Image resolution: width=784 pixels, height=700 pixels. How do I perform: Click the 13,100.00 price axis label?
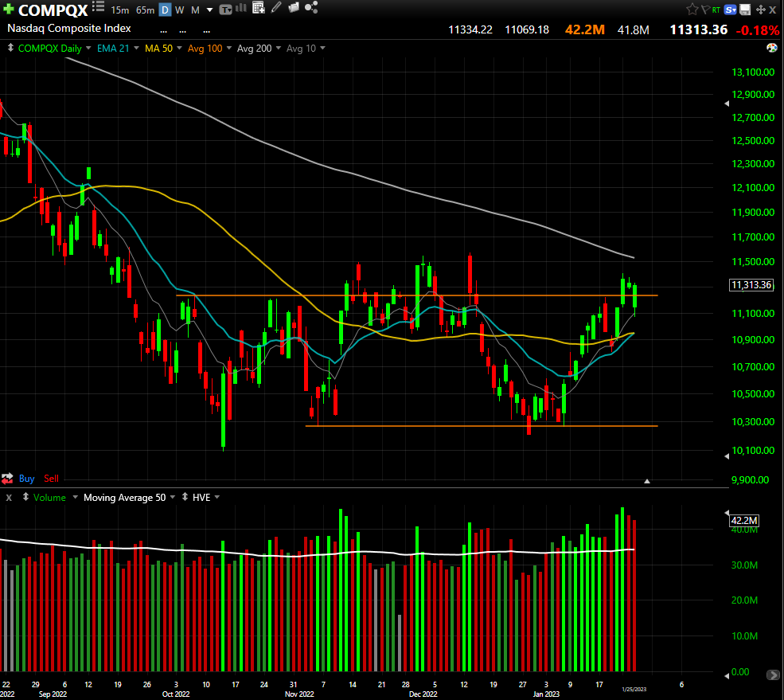click(753, 72)
